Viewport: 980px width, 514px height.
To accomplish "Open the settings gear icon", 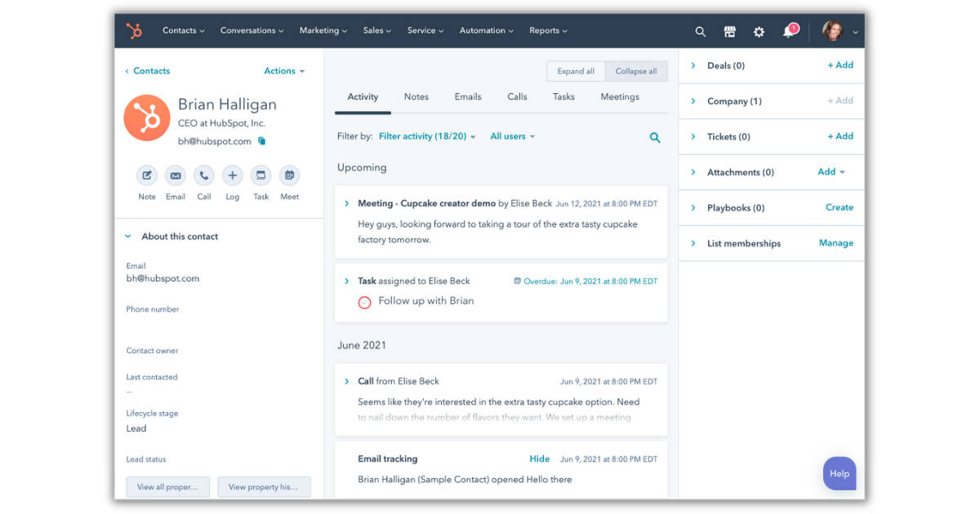I will (759, 31).
